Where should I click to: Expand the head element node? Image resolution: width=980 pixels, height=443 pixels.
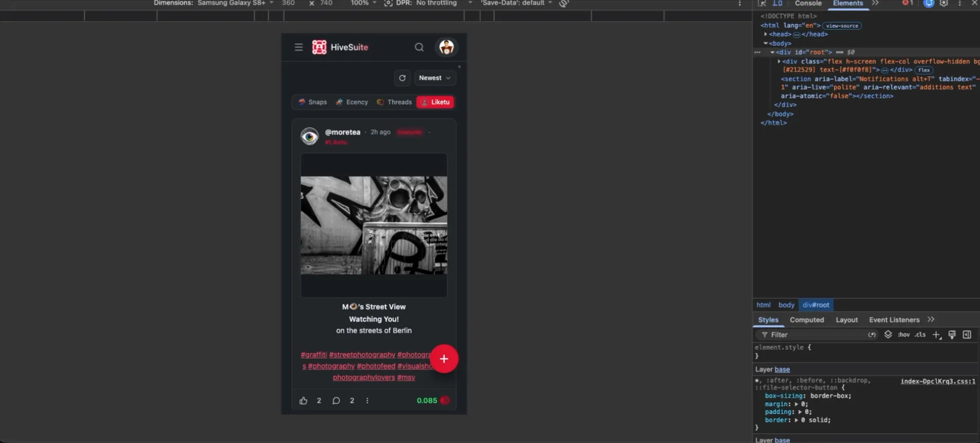[766, 34]
